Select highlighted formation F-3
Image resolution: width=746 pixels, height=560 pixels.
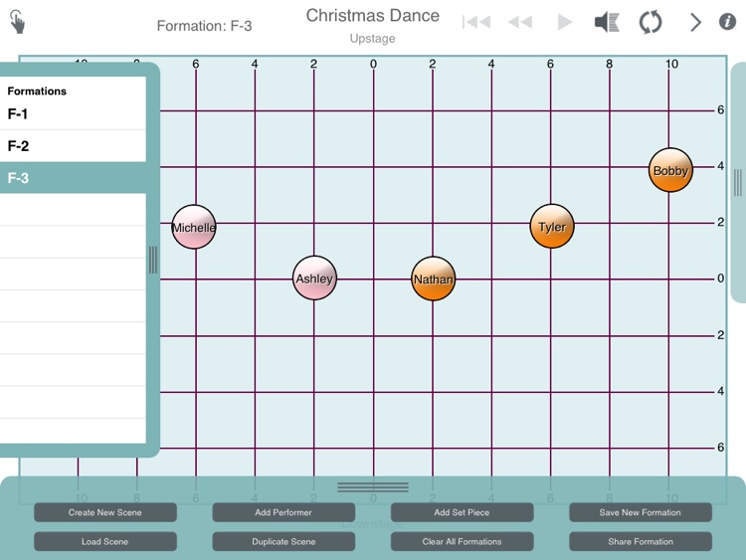[x=73, y=178]
